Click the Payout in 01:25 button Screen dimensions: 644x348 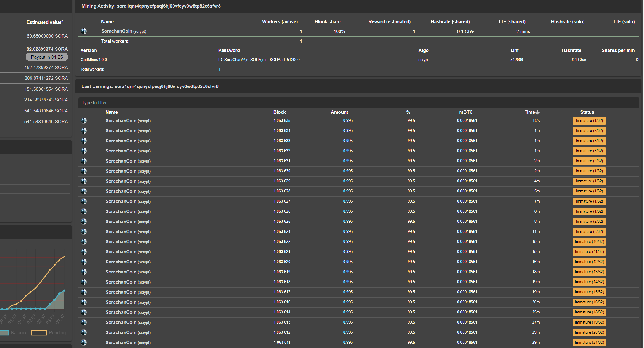click(47, 57)
